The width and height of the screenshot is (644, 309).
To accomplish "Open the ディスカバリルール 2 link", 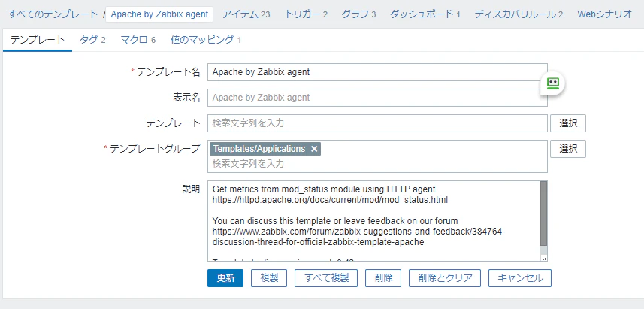I will (x=519, y=14).
